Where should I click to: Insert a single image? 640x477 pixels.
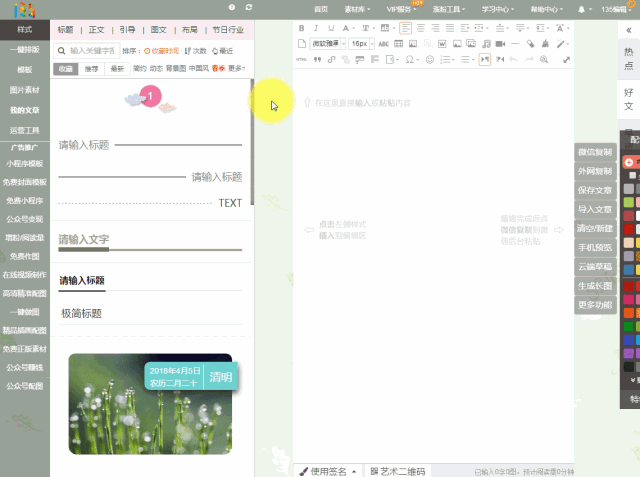coord(457,44)
